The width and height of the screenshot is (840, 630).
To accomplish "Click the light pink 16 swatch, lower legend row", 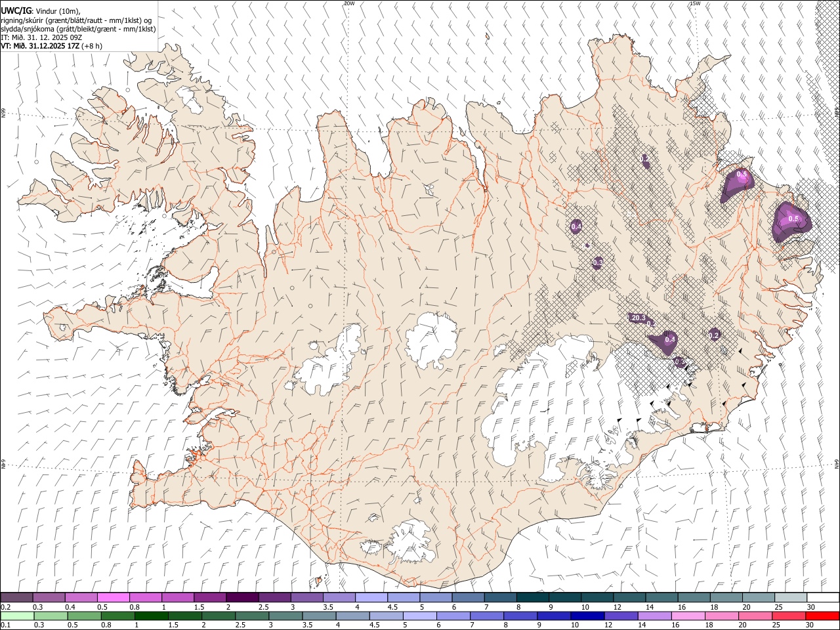I will click(688, 616).
